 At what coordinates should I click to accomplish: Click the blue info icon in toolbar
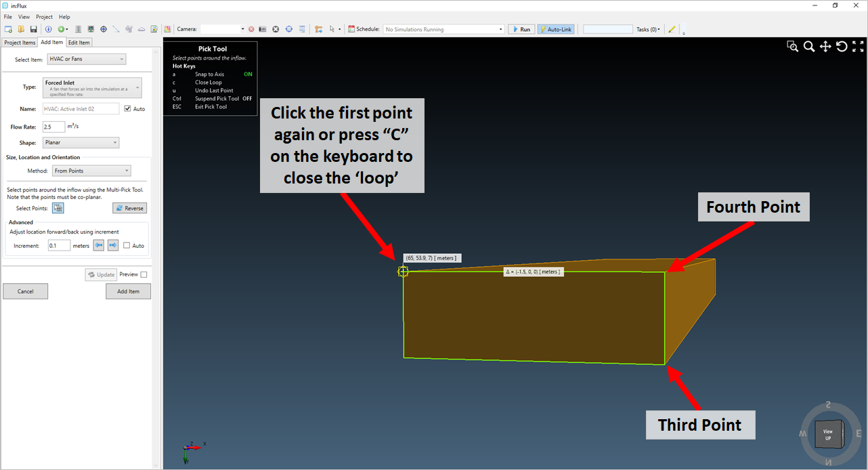(x=48, y=29)
